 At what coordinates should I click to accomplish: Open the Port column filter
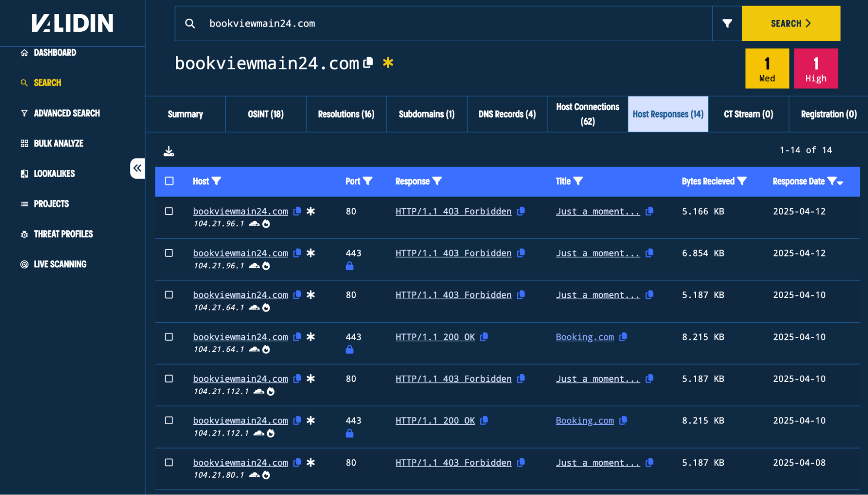[x=368, y=181]
